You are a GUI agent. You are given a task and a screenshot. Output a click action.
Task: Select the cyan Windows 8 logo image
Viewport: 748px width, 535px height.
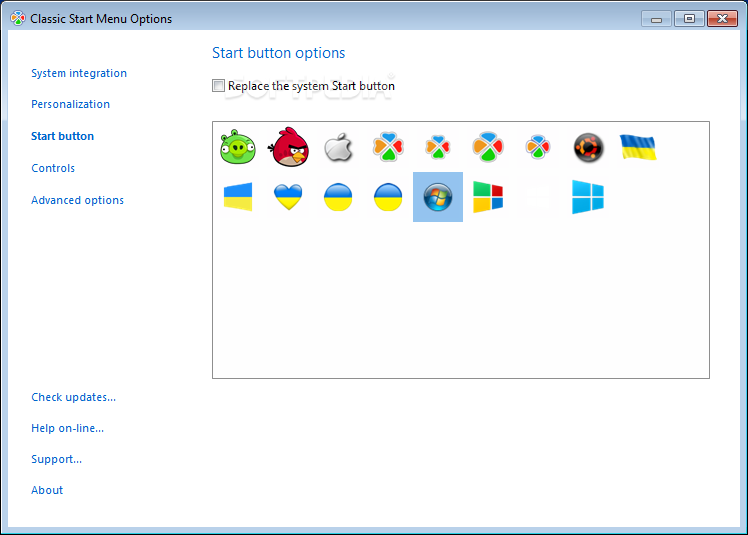coord(588,197)
